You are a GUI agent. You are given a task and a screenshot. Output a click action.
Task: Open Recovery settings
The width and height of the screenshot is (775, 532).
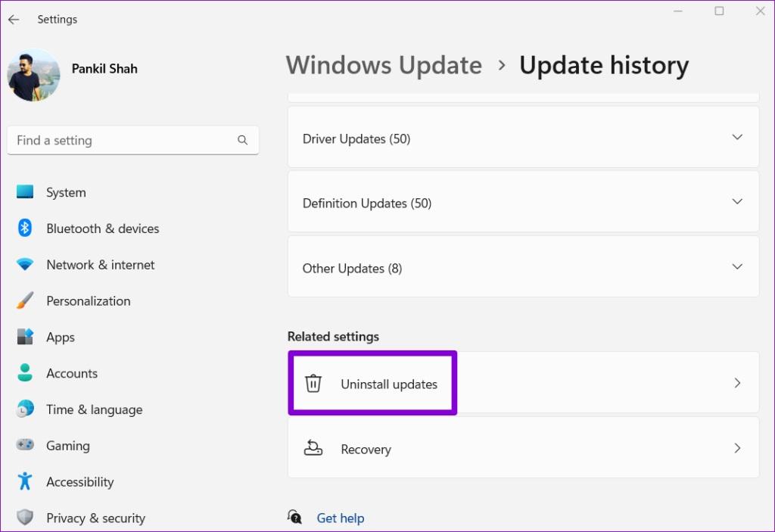524,447
